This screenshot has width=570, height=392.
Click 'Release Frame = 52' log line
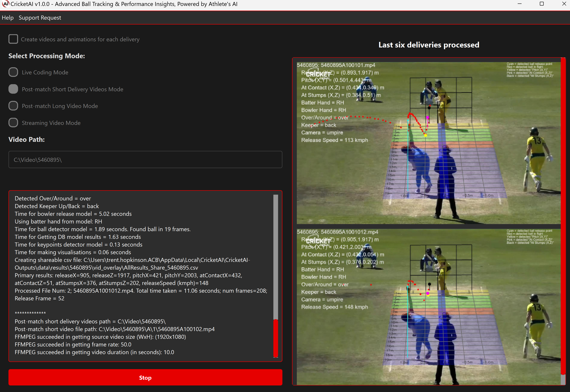click(40, 298)
